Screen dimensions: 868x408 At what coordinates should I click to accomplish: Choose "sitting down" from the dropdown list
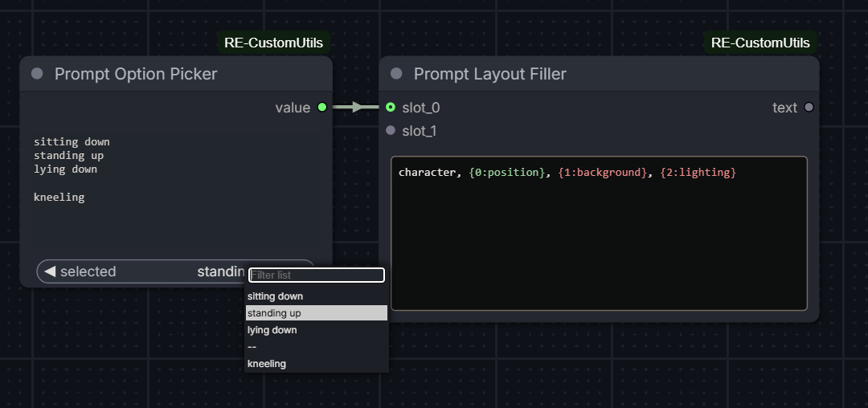tap(316, 296)
